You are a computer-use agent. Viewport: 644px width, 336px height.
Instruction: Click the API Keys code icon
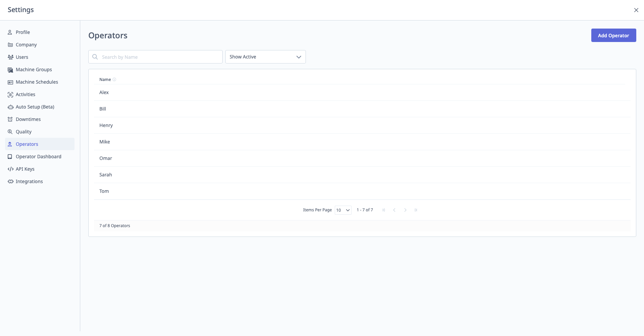coord(10,169)
